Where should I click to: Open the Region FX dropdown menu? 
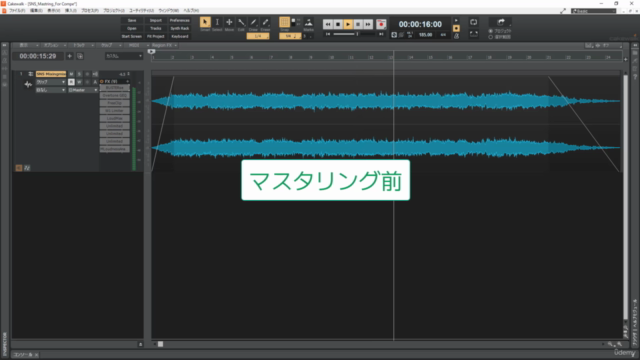(164, 45)
